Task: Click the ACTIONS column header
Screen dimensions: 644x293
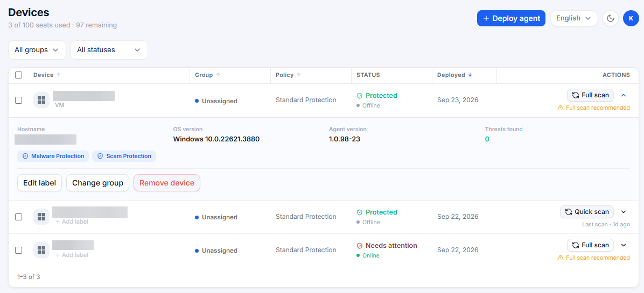Action: 616,75
